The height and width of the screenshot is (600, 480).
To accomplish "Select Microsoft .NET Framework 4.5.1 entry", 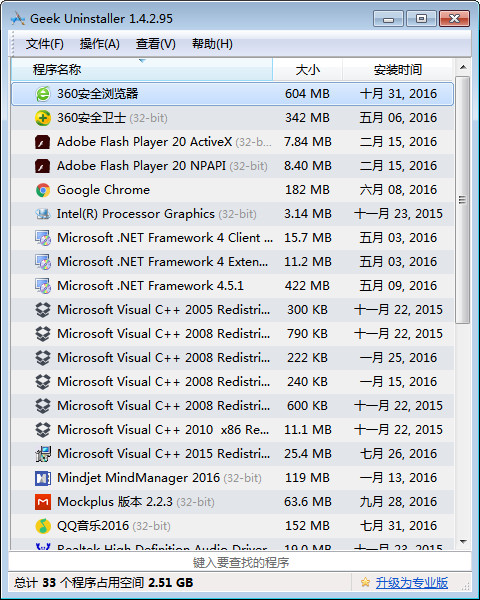I will pos(150,286).
